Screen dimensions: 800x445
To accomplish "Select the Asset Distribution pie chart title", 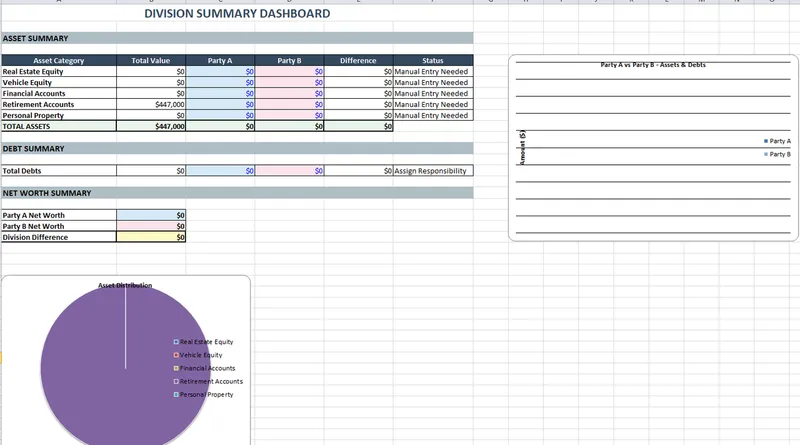I will 125,285.
